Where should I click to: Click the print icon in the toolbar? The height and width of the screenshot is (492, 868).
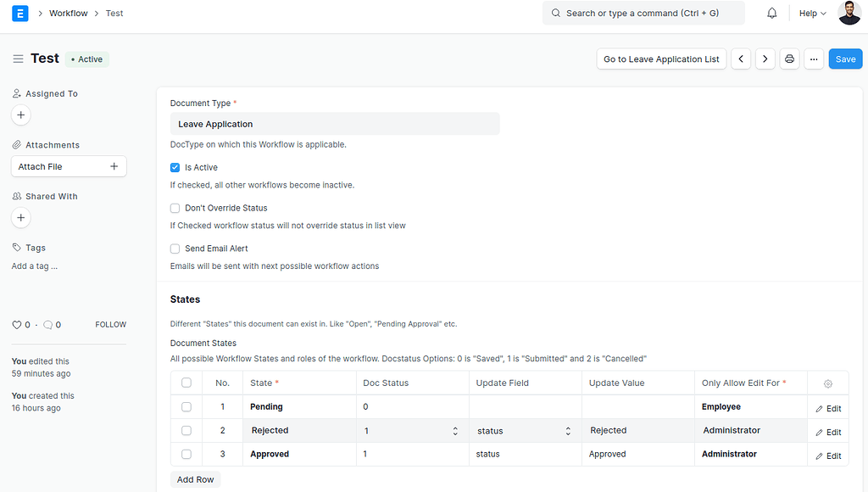789,59
